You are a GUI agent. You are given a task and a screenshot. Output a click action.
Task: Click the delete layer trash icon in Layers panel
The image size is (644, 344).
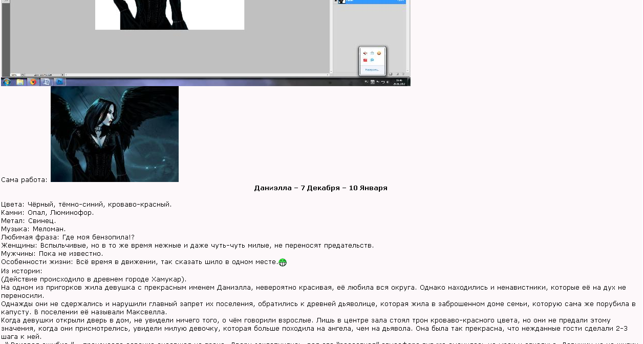point(403,74)
